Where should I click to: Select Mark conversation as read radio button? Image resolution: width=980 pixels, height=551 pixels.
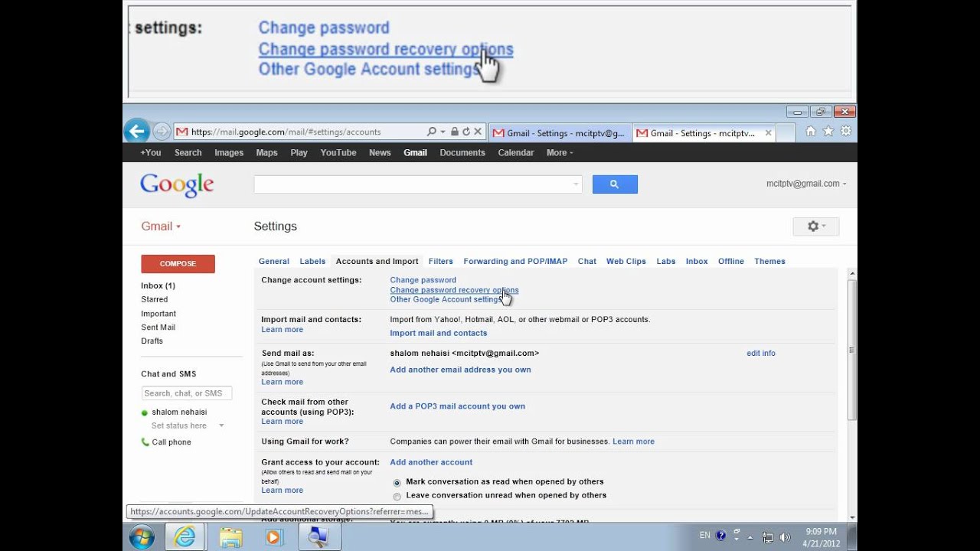[397, 483]
